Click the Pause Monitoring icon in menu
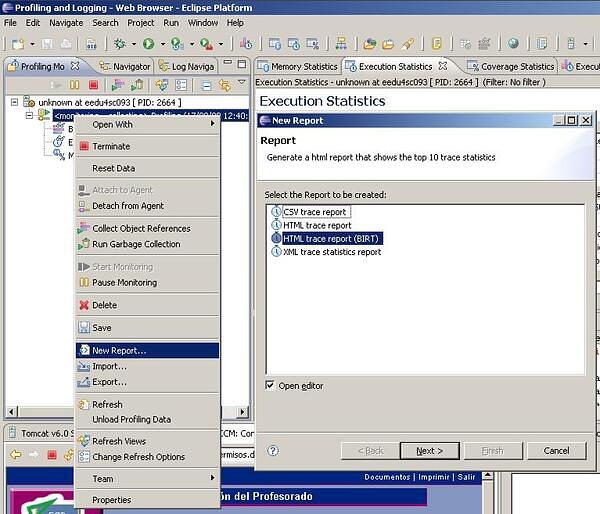 point(84,283)
